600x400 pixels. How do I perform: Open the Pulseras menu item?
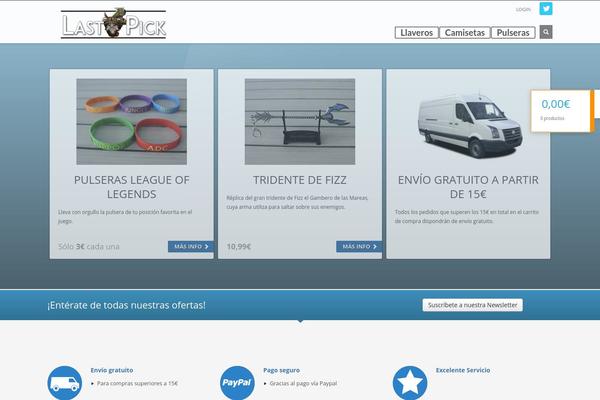[513, 33]
